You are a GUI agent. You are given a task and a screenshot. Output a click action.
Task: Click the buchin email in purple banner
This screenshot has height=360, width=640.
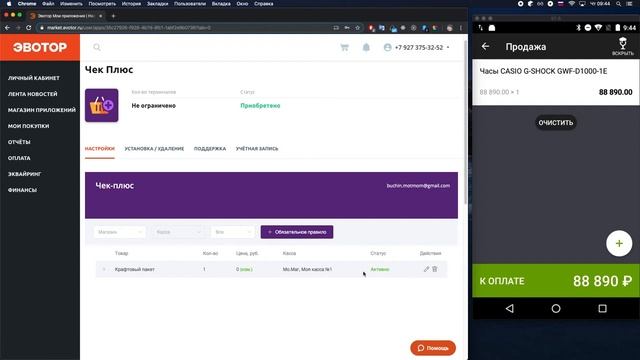tap(418, 186)
